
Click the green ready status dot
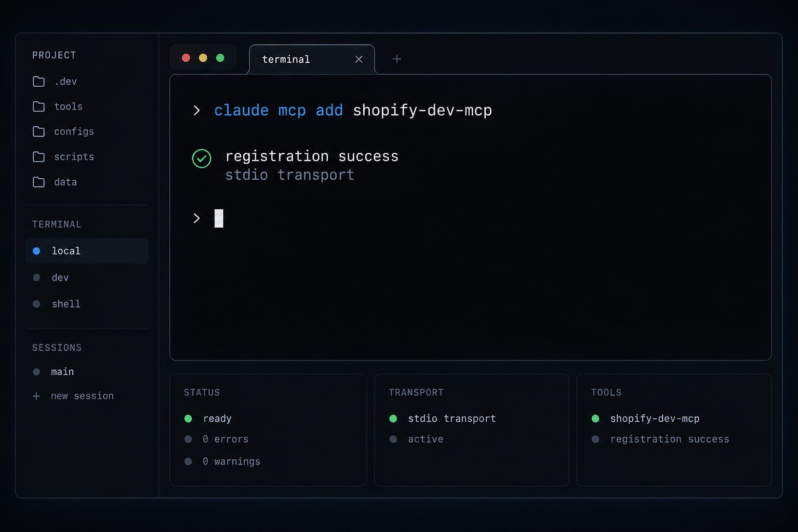pos(188,419)
